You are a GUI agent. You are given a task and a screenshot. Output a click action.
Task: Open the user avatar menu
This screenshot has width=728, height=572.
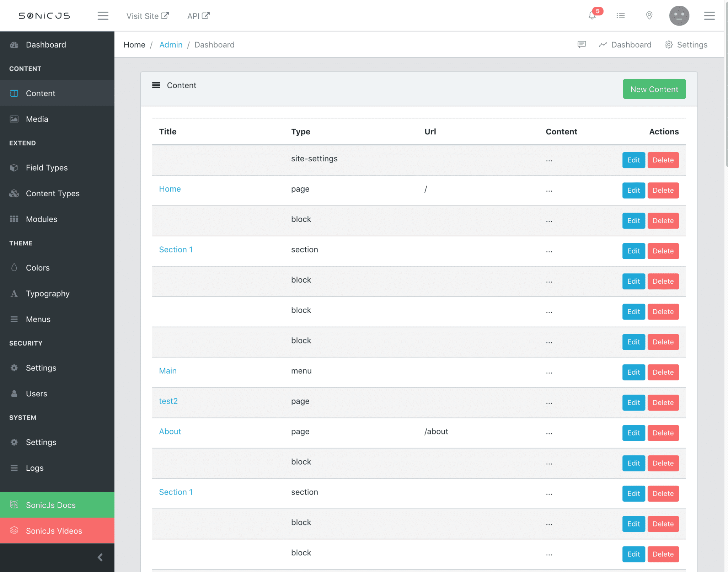tap(679, 16)
